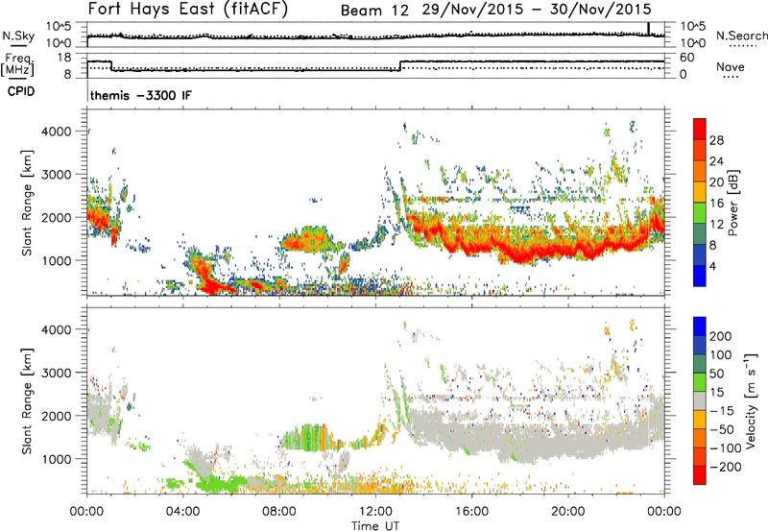Click the 'Nave' legend label
This screenshot has width=768, height=532.
pos(731,66)
